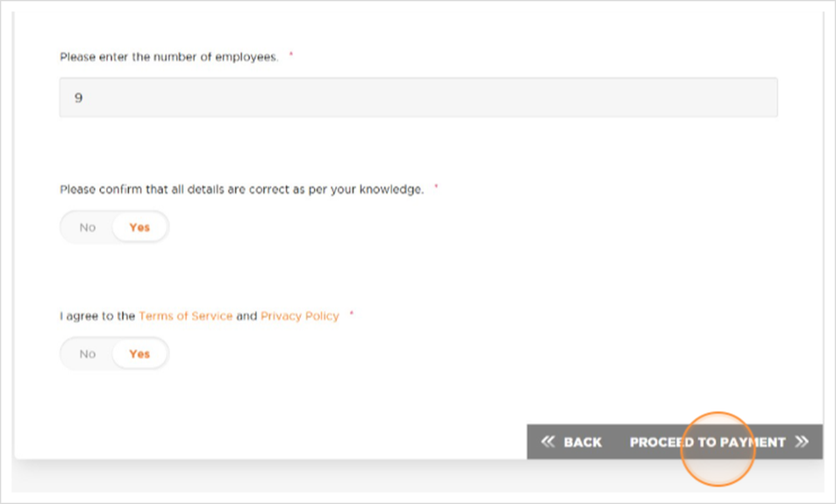Focus the number of employees input field

click(418, 97)
